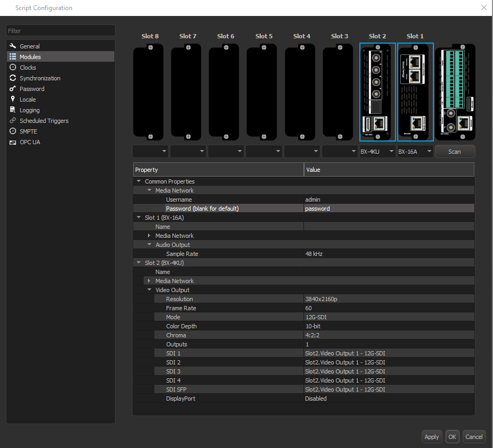The width and height of the screenshot is (493, 448).
Task: Collapse the Common Properties group
Action: (139, 181)
